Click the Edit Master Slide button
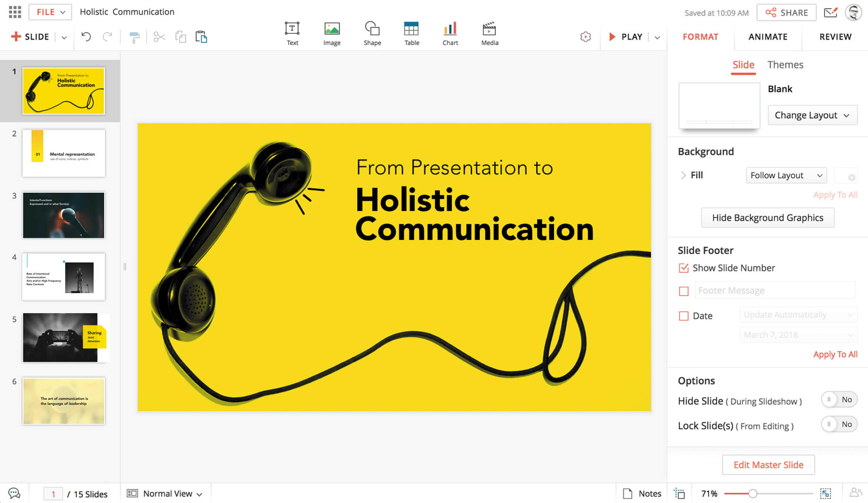The width and height of the screenshot is (868, 503). click(x=768, y=465)
